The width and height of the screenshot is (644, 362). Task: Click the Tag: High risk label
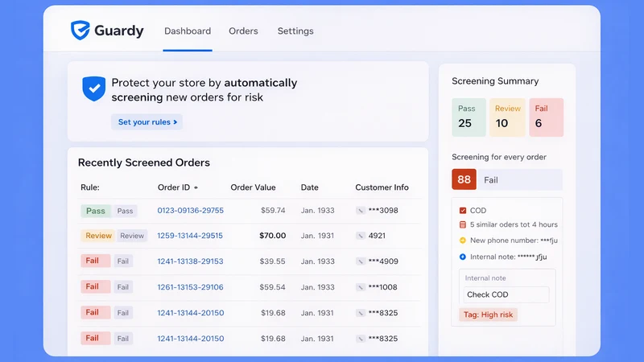489,315
